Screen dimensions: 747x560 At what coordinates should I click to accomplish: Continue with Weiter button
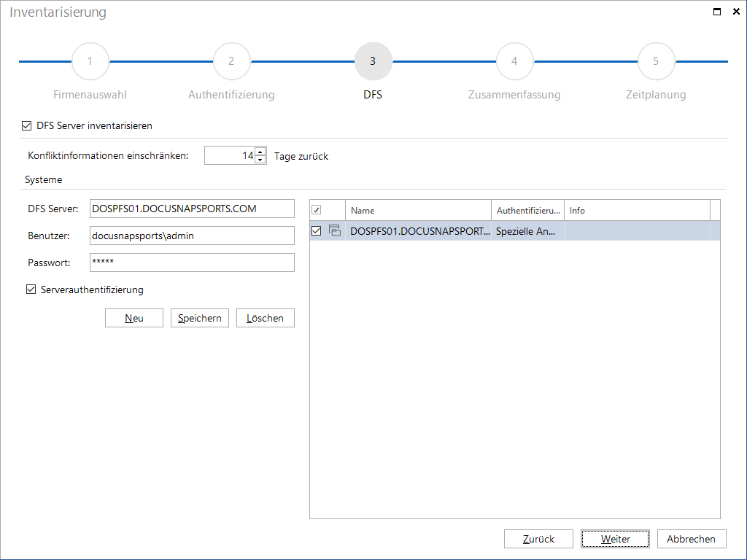point(615,539)
